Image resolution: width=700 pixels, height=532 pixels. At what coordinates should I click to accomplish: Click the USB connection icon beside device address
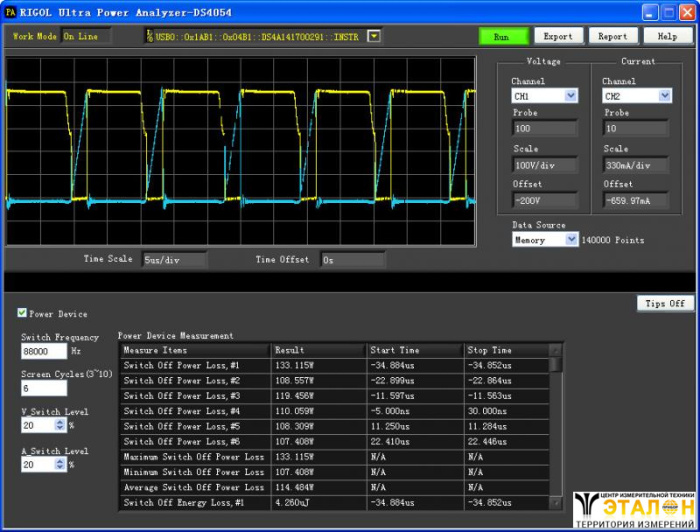click(150, 36)
